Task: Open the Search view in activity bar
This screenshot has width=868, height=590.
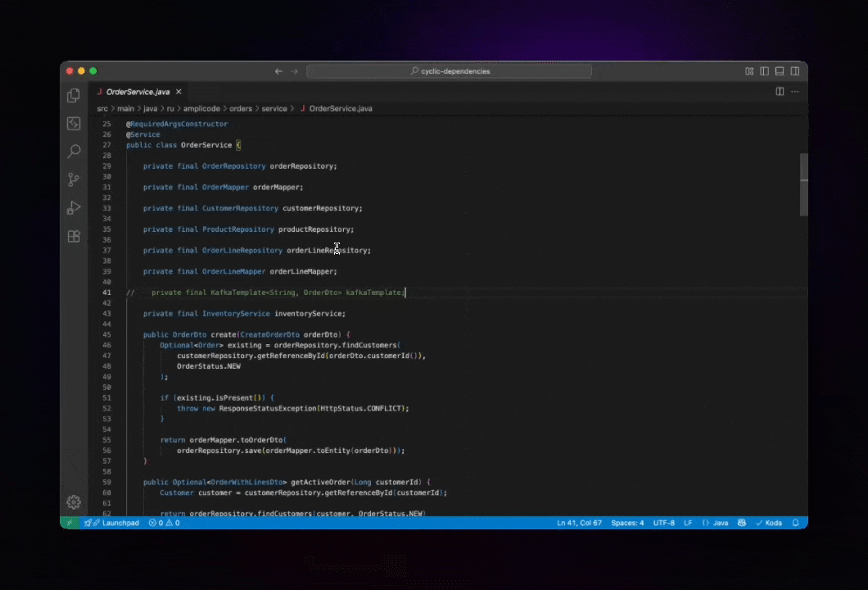Action: [74, 152]
